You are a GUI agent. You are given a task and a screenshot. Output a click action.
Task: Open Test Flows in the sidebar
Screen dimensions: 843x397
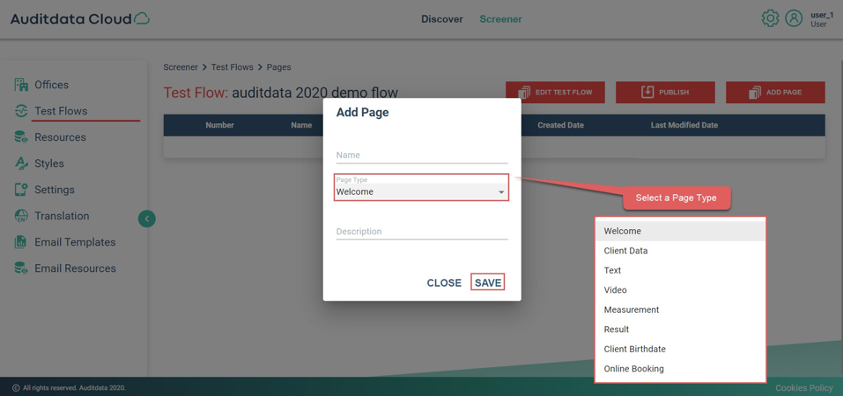(x=61, y=111)
